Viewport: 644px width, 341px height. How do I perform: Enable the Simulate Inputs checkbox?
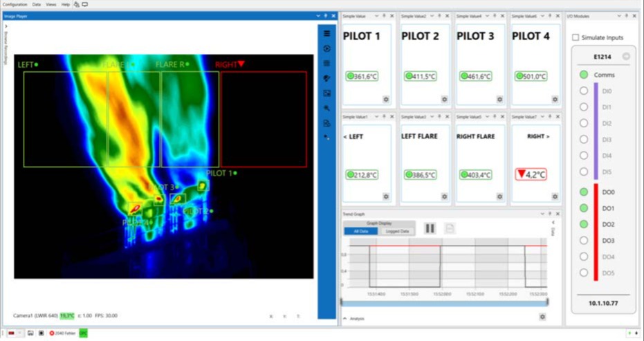pyautogui.click(x=576, y=37)
